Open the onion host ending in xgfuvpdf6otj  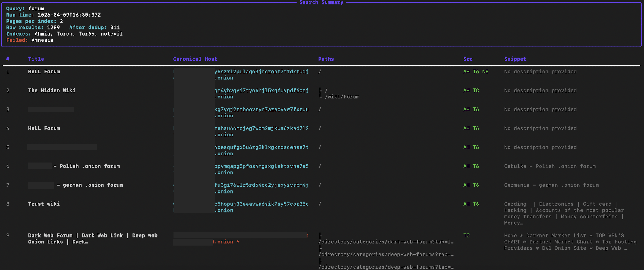point(261,93)
